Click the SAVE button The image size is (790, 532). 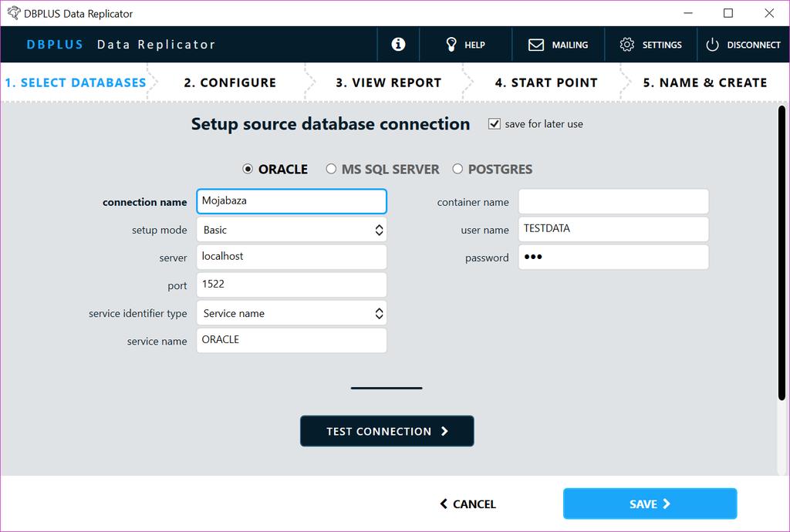coord(650,503)
